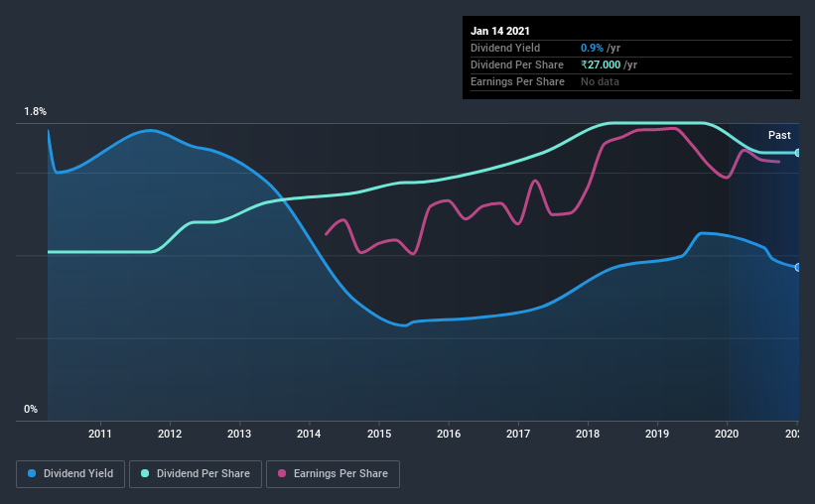Image resolution: width=815 pixels, height=504 pixels.
Task: Click the ₹27.000 dividend per share value
Action: pyautogui.click(x=601, y=64)
